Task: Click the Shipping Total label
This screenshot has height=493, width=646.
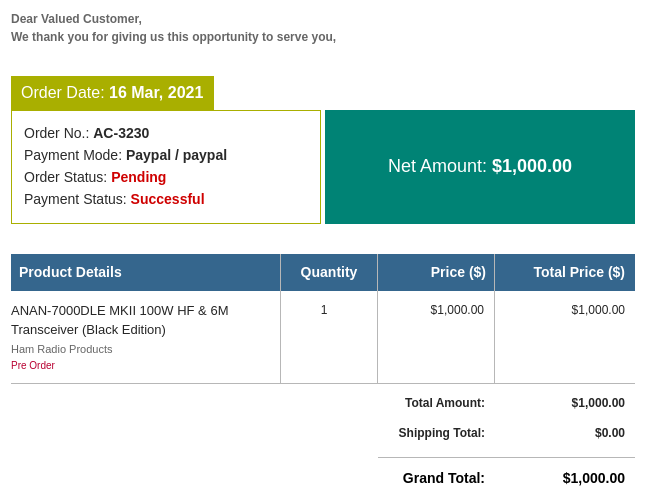Action: coord(441,433)
